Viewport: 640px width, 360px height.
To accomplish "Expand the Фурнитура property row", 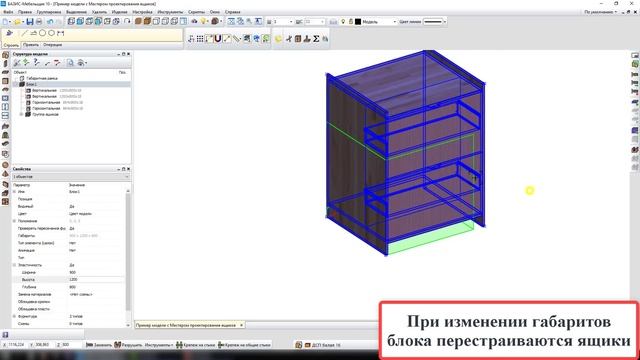I will tap(15, 316).
